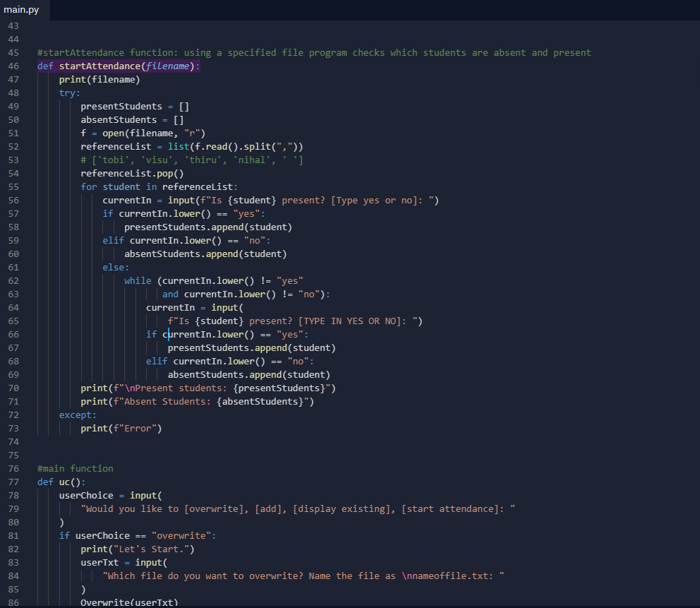This screenshot has width=700, height=608.
Task: Click 'f = open(filename, "r")' line
Action: point(143,133)
